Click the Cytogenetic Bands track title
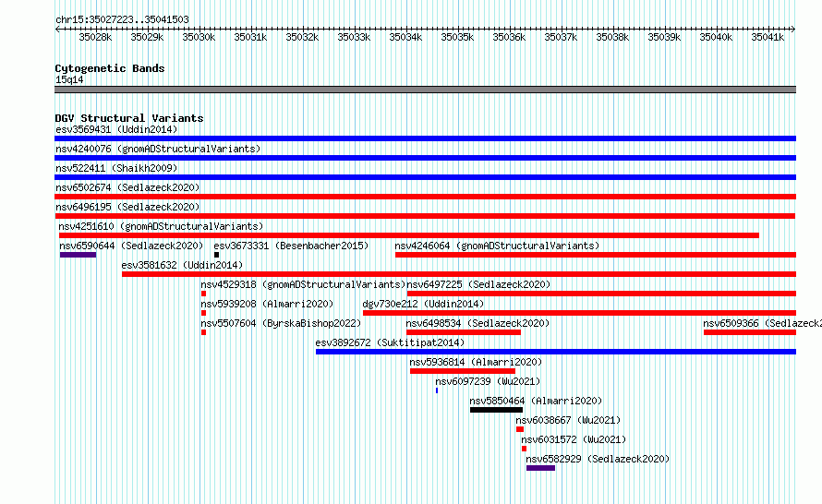Viewport: 822px width, 504px height. click(110, 68)
